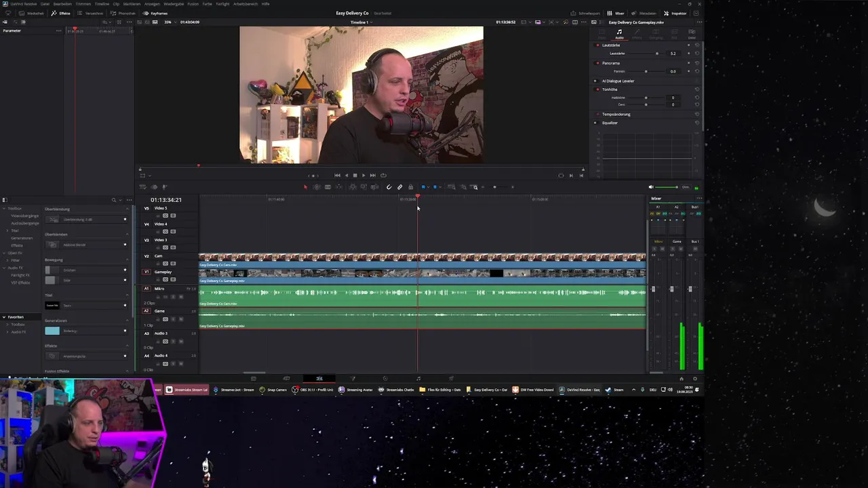
Task: Click the play button in the viewer transport
Action: pos(363,176)
